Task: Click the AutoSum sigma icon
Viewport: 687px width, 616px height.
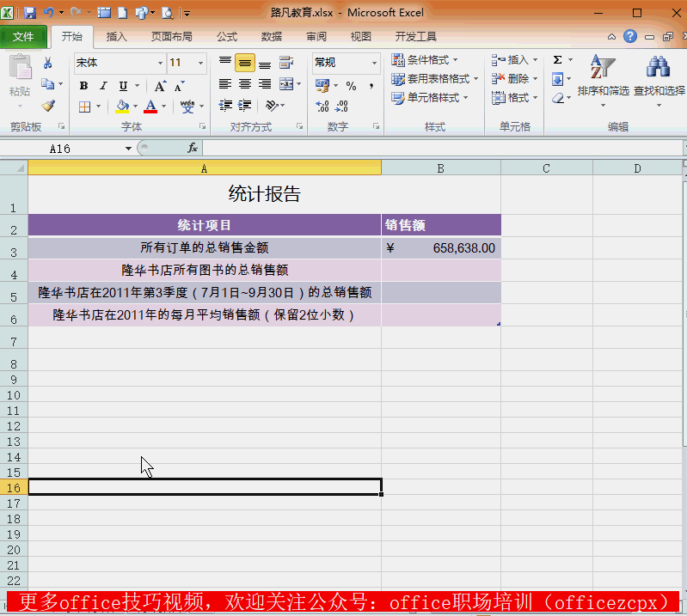Action: (557, 60)
